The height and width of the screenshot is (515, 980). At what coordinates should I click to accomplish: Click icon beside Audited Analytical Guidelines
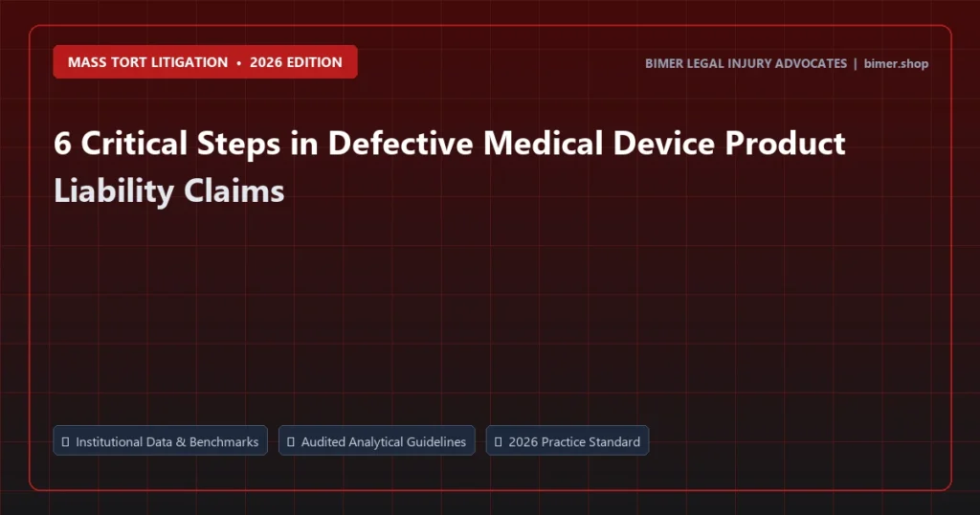click(x=291, y=442)
